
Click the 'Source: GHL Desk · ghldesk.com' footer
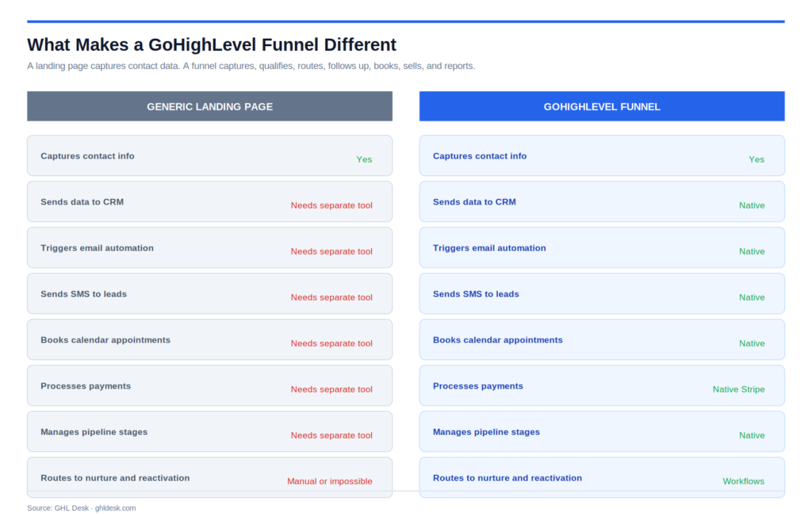coord(82,508)
